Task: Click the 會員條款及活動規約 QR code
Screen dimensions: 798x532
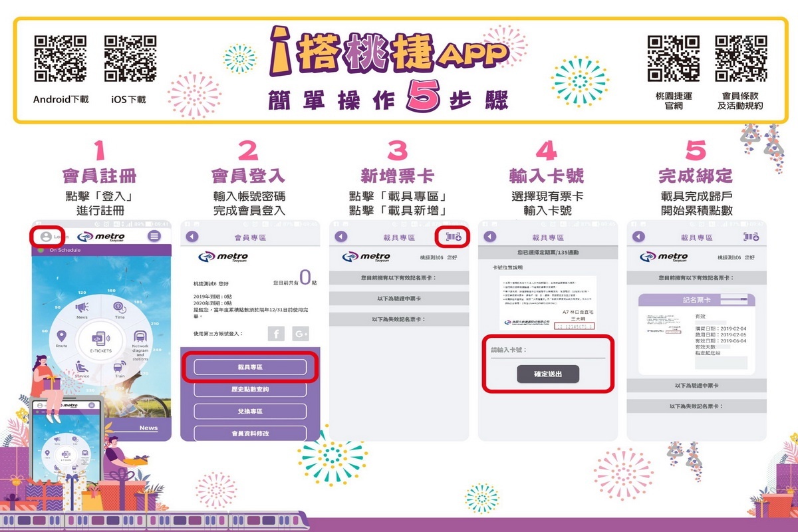Action: [x=741, y=59]
